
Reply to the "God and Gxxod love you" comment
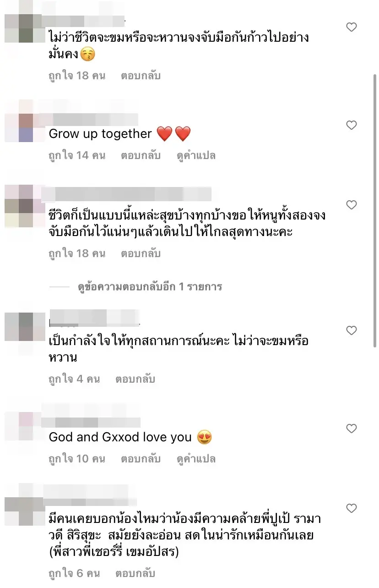tap(141, 459)
